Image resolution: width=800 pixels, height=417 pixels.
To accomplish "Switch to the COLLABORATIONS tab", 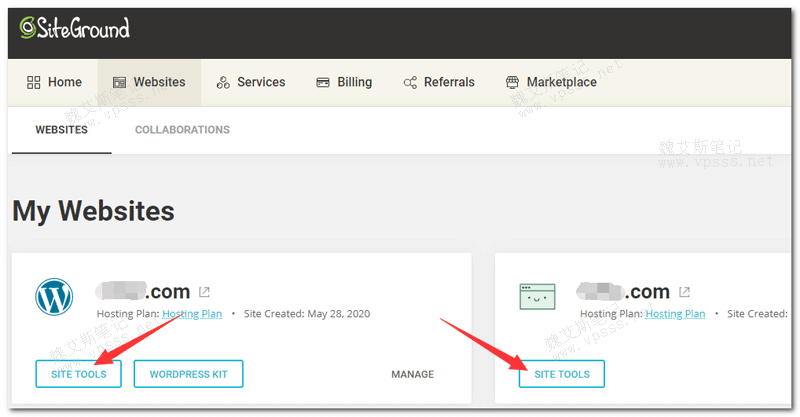I will pos(182,130).
